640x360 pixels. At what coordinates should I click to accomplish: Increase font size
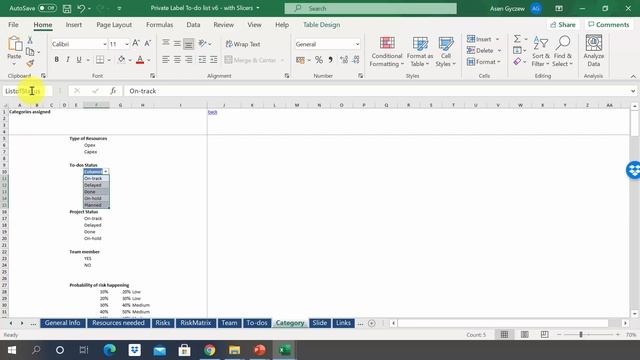point(136,43)
